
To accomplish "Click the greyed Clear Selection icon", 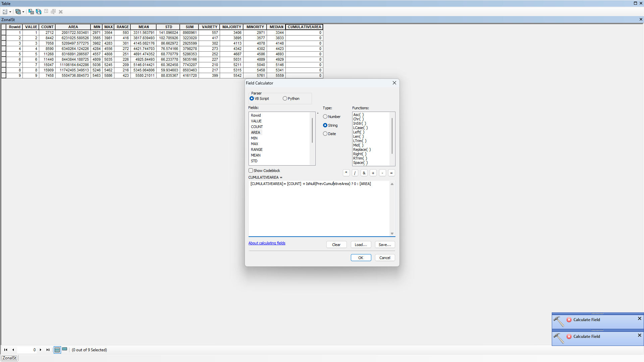I will click(46, 11).
